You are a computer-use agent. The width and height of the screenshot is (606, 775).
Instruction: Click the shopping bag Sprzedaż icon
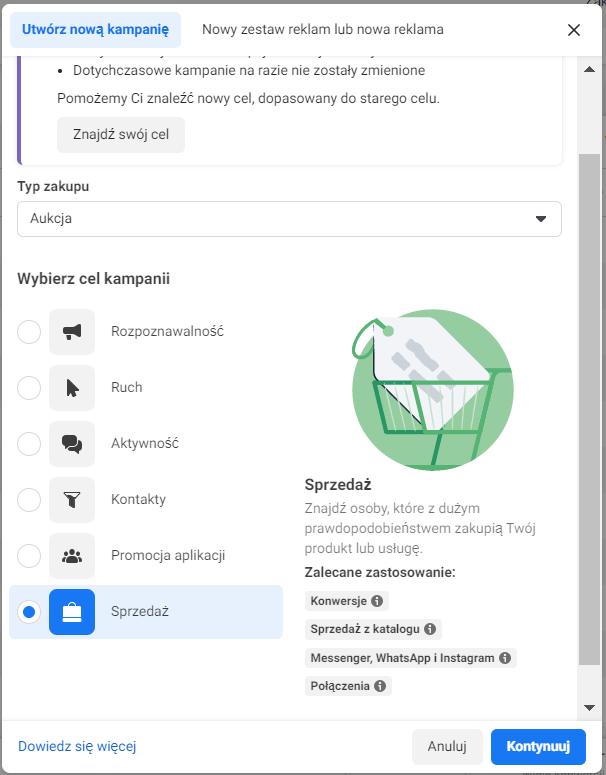tap(72, 612)
